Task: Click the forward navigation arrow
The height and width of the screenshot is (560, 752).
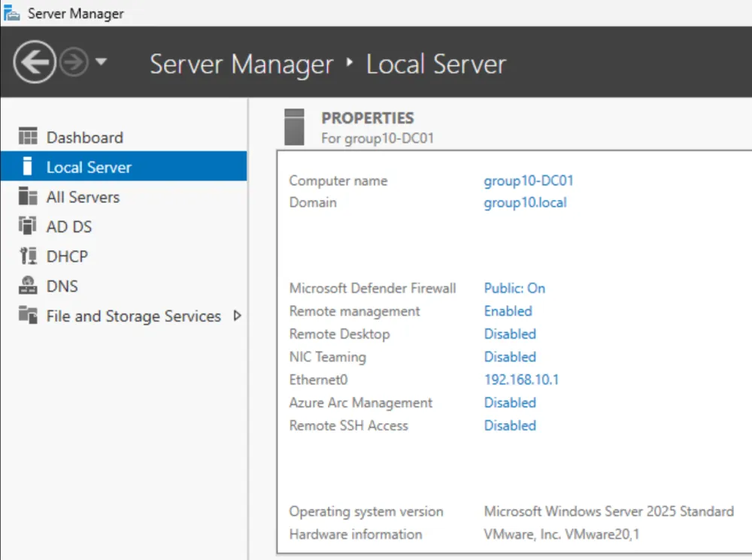Action: pyautogui.click(x=74, y=62)
